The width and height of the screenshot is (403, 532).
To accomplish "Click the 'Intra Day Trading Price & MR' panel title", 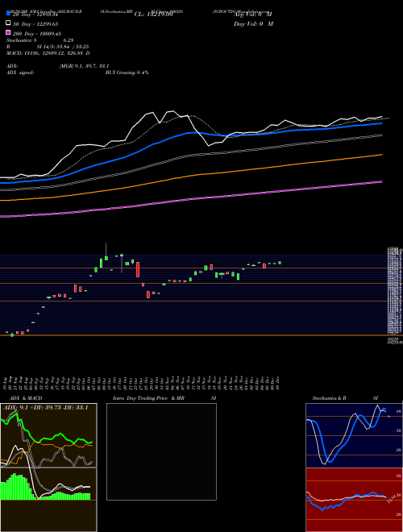I will click(148, 398).
